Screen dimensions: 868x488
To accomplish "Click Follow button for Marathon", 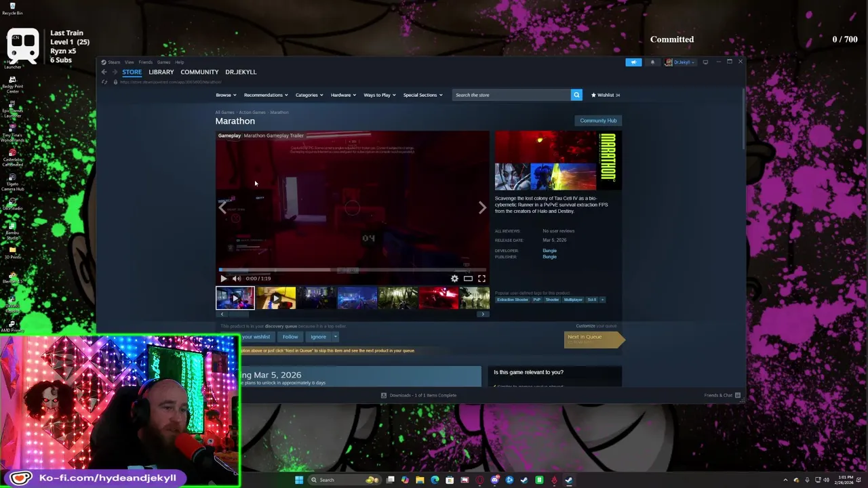I will (x=290, y=337).
